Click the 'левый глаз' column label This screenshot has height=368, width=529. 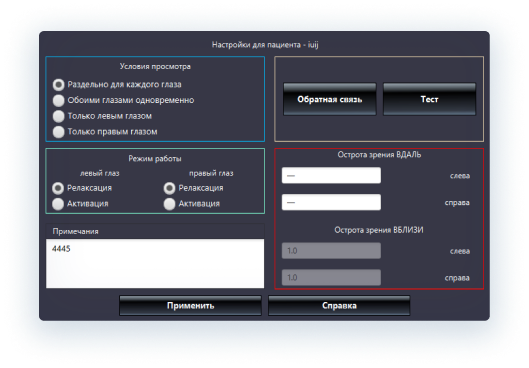coord(100,173)
